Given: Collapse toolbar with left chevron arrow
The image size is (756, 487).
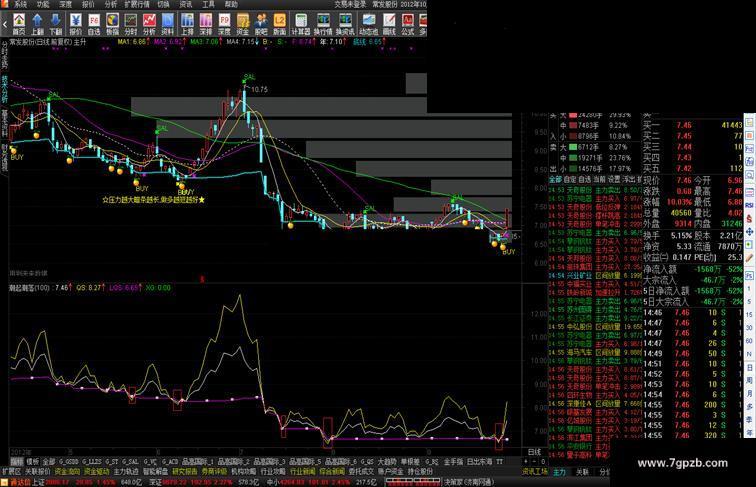Looking at the screenshot, I should tap(5, 24).
